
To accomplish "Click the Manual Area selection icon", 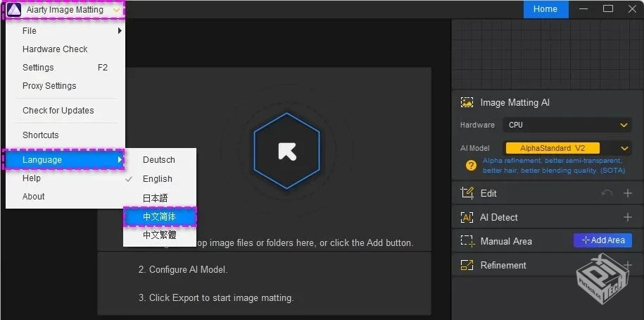I will pyautogui.click(x=467, y=241).
